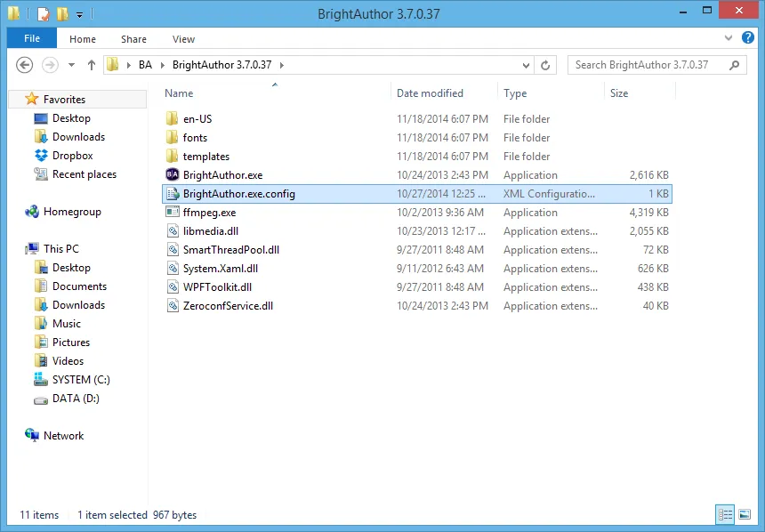
Task: Open Desktop under Favorites
Action: [71, 118]
